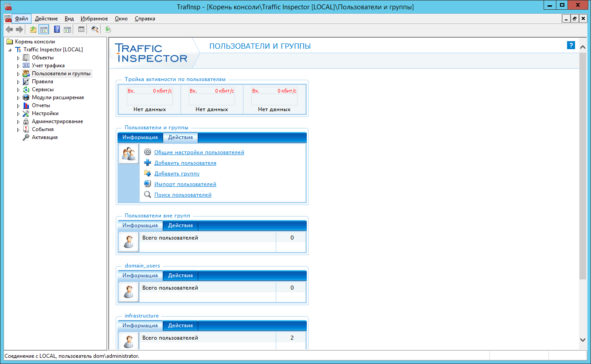This screenshot has width=591, height=364.
Task: Click the blue help icon in page header
Action: pyautogui.click(x=571, y=45)
